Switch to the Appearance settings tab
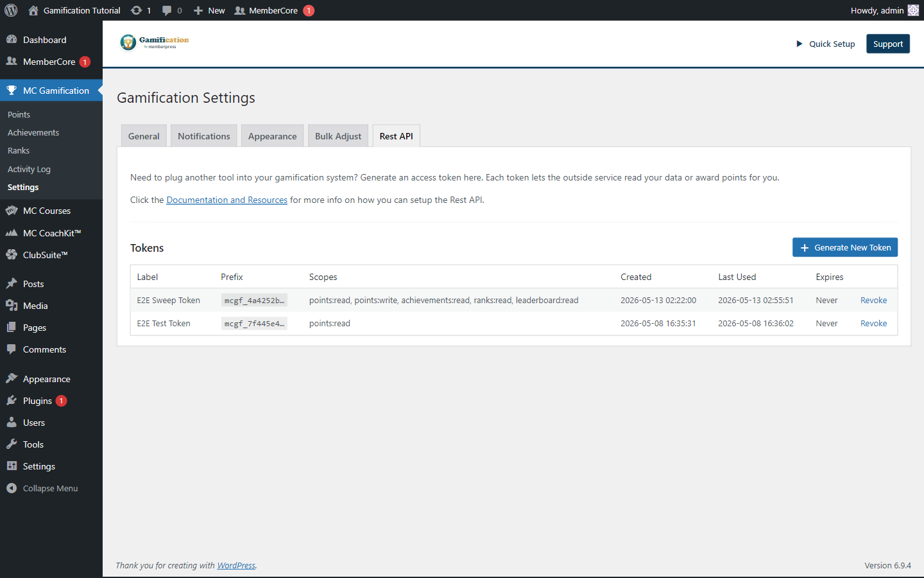This screenshot has width=924, height=578. [x=273, y=136]
